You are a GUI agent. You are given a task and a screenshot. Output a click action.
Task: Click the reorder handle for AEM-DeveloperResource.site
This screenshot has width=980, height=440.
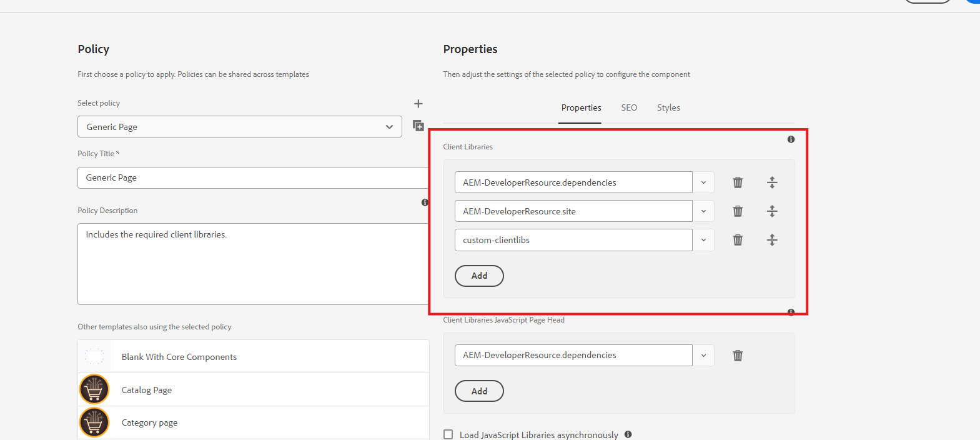tap(772, 211)
